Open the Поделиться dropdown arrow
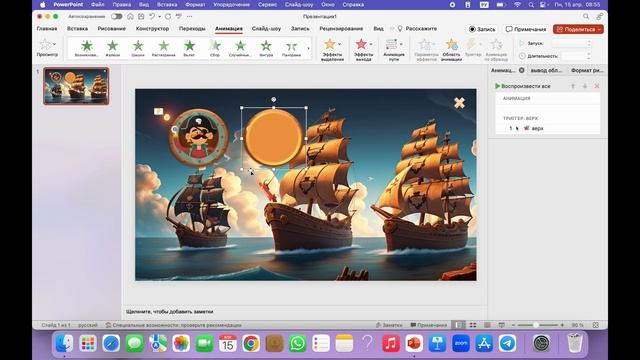 599,29
